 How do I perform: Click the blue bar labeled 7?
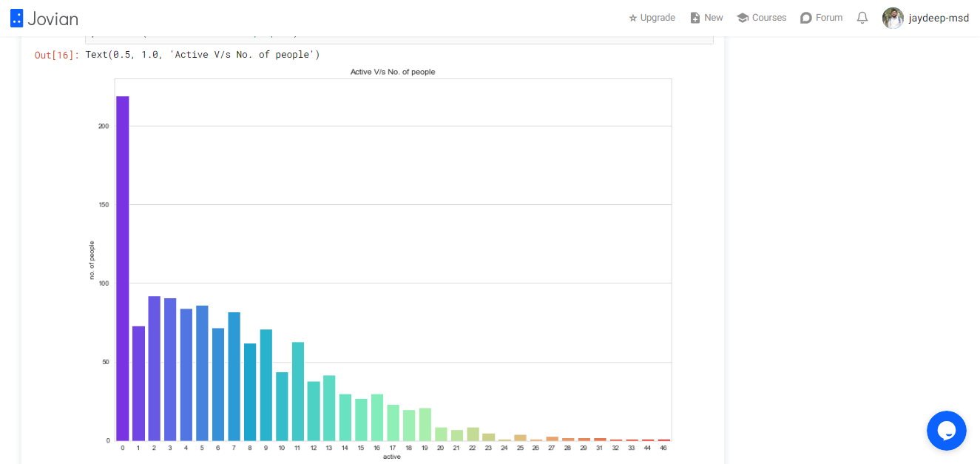(x=234, y=377)
